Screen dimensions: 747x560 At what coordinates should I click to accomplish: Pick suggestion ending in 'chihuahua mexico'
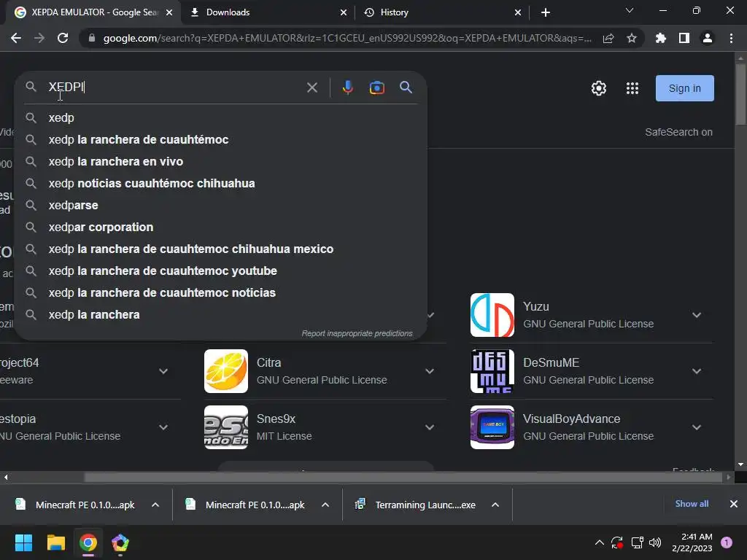(220, 249)
